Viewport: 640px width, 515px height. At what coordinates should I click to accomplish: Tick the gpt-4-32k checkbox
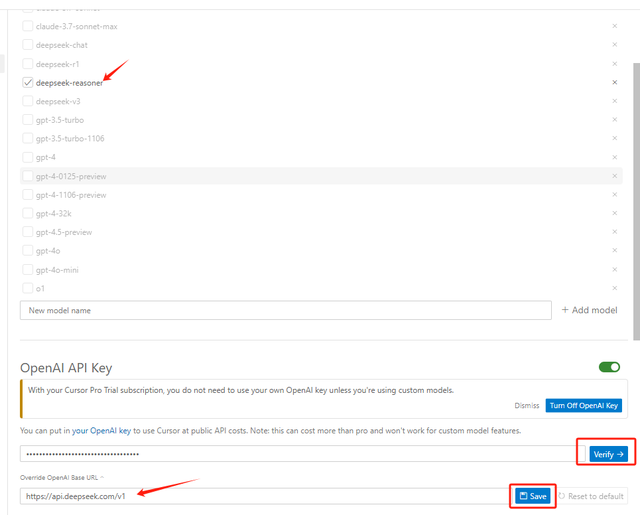27,213
